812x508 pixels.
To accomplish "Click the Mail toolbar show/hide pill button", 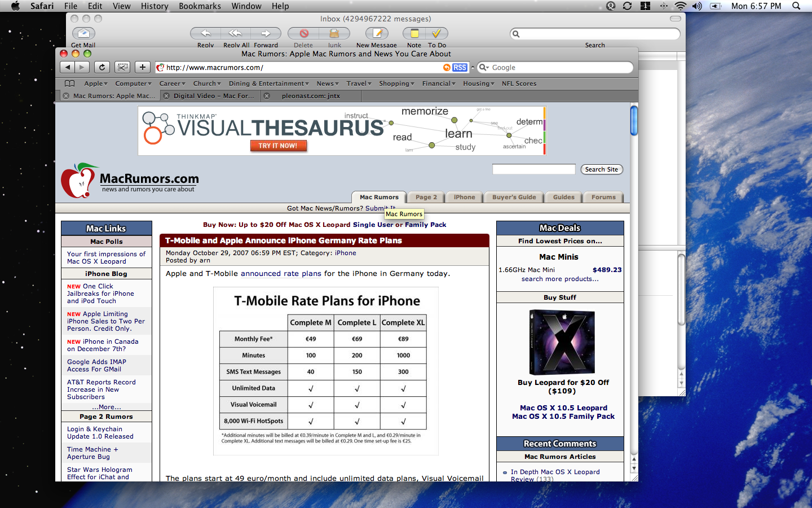I will coord(675,19).
